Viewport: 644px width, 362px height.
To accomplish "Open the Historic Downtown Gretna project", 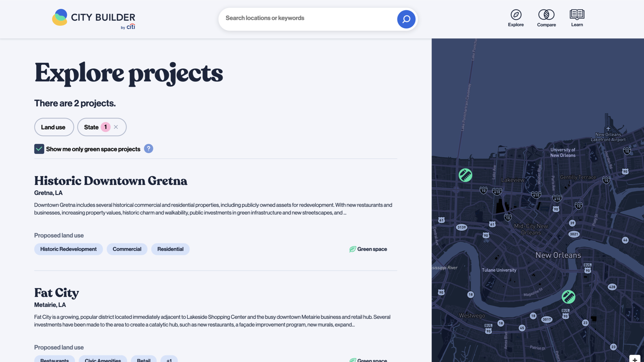I will [x=110, y=181].
